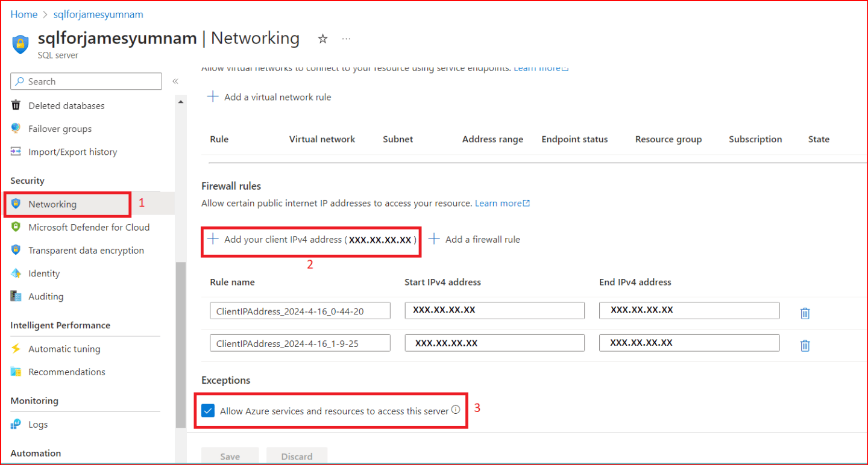Edit rule name ClientIPAddress_2024-4-16_1-9-25
The image size is (868, 465).
[300, 343]
